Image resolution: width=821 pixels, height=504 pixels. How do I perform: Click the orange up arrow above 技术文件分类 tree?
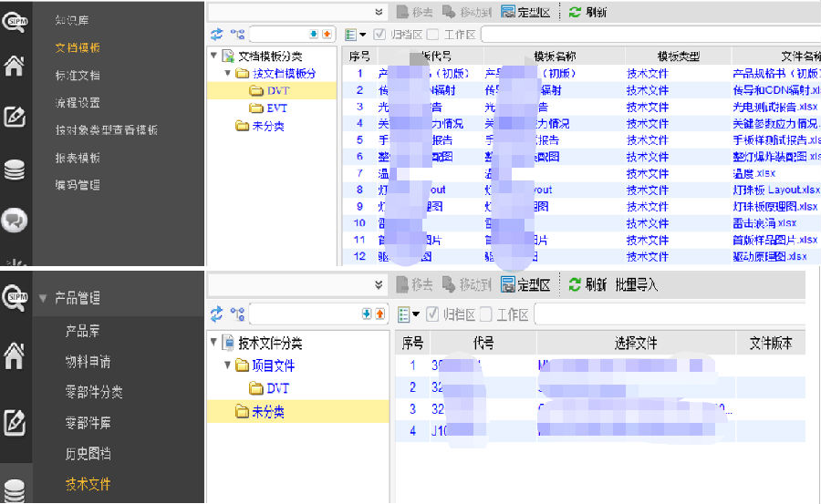click(x=380, y=314)
